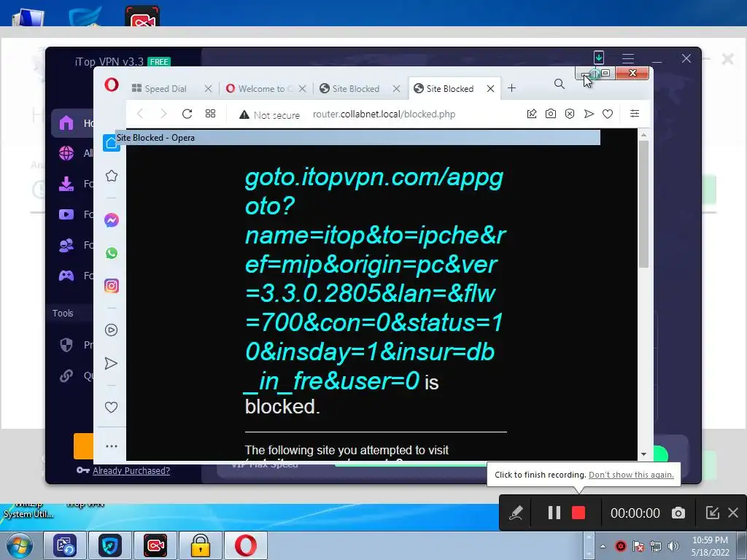
Task: Click the address bar URL field
Action: pyautogui.click(x=384, y=114)
